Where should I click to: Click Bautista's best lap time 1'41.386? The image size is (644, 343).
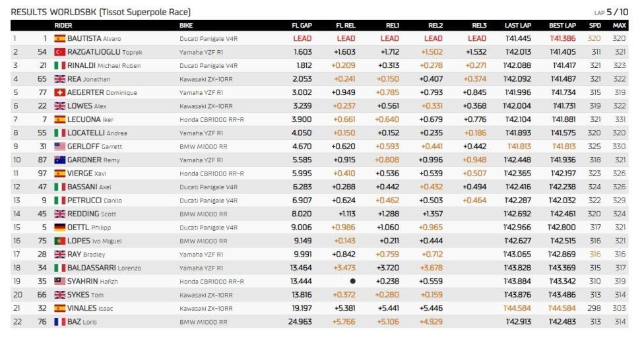[x=563, y=39]
